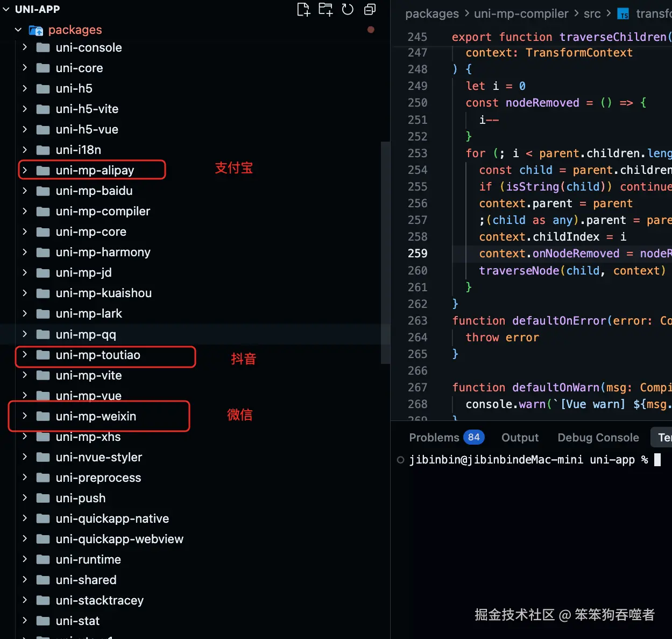Image resolution: width=672 pixels, height=639 pixels.
Task: Click 'console' on line 268
Action: coord(489,404)
